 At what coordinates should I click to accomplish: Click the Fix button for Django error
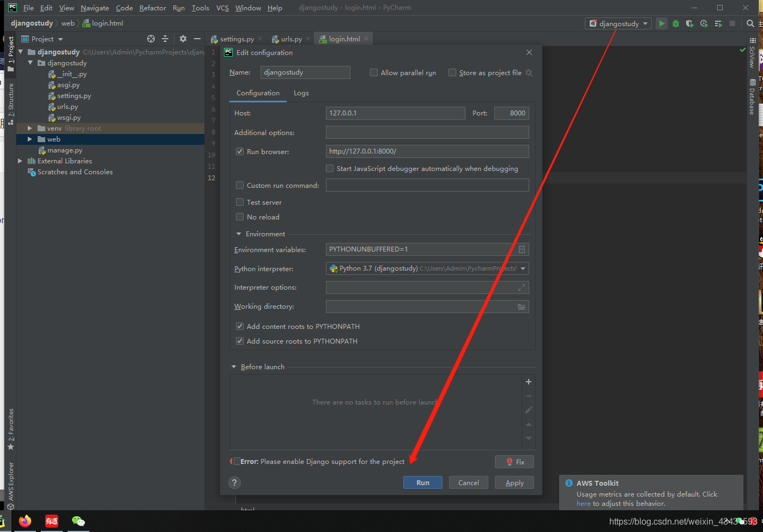(x=514, y=462)
